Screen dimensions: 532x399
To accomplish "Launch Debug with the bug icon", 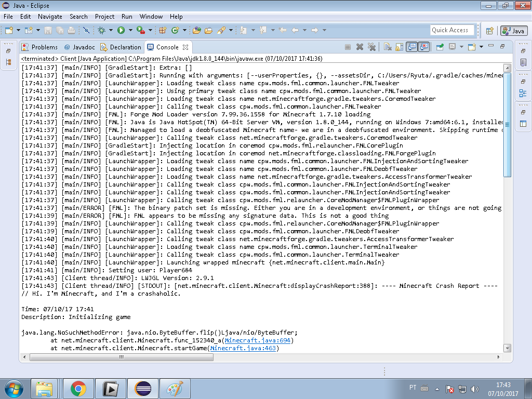I will pyautogui.click(x=101, y=30).
